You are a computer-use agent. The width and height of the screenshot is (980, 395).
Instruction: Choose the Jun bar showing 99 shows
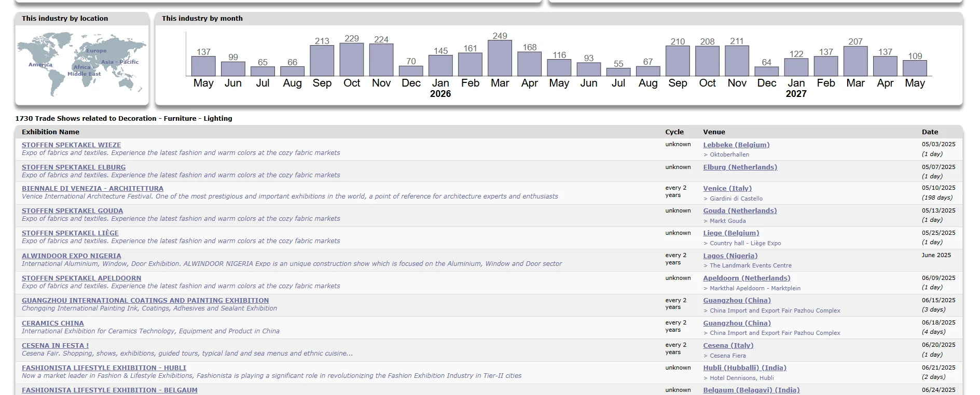[x=233, y=69]
